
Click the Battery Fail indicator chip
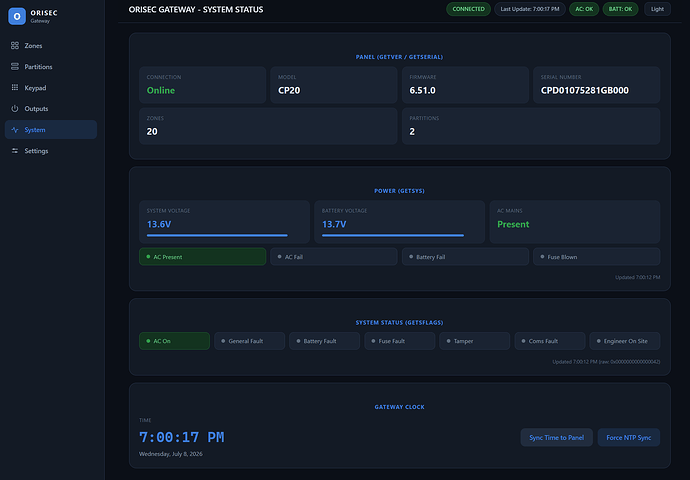click(x=465, y=256)
